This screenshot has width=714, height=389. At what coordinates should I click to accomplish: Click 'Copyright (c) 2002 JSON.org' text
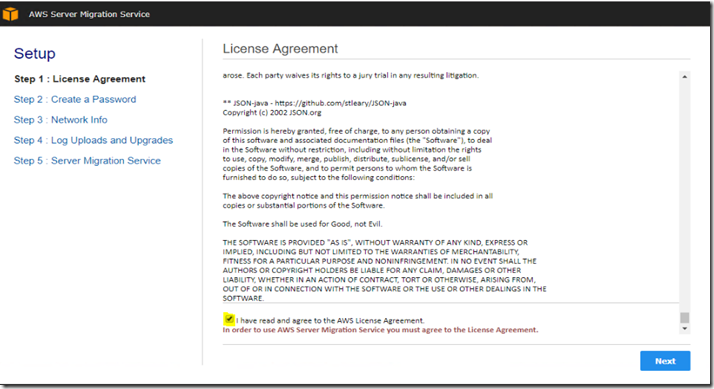point(272,113)
